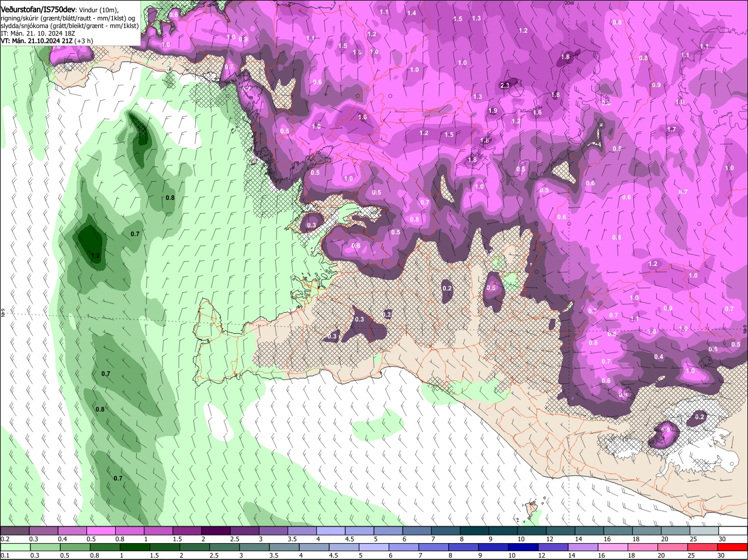Pick the snow scale swatch labeled 1.5
748x560 pixels.
(188, 530)
